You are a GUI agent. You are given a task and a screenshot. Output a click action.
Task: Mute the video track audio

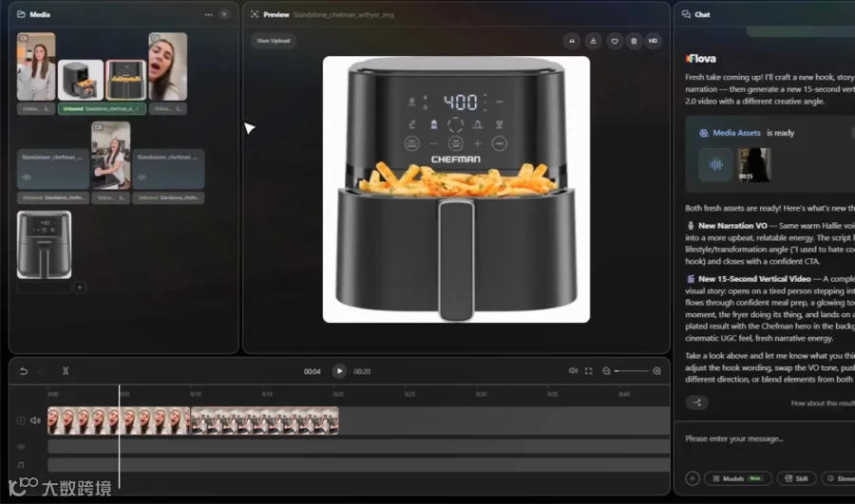click(x=35, y=420)
